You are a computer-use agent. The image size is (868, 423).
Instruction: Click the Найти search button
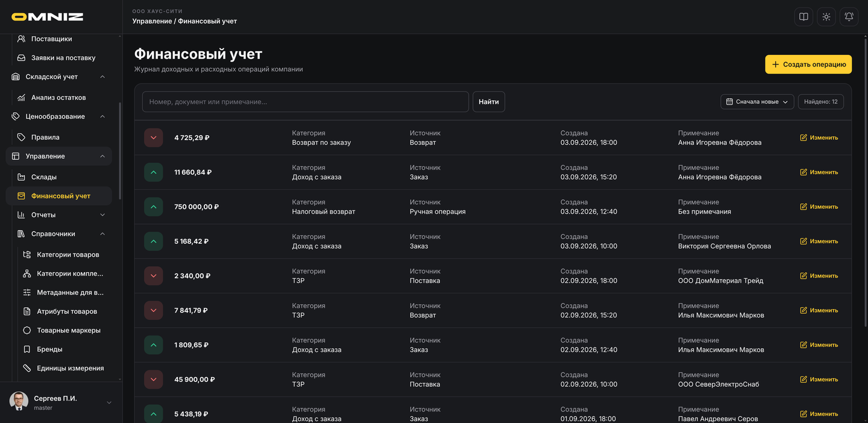pyautogui.click(x=489, y=102)
